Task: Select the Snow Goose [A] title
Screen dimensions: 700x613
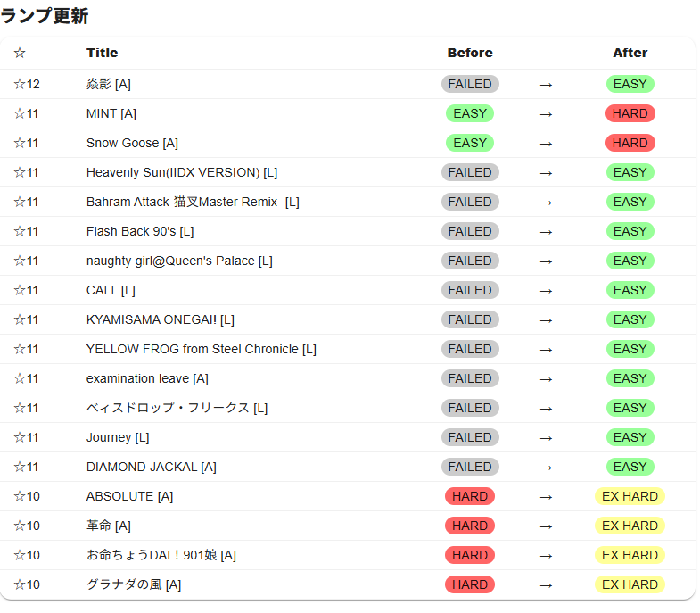Action: coord(132,143)
